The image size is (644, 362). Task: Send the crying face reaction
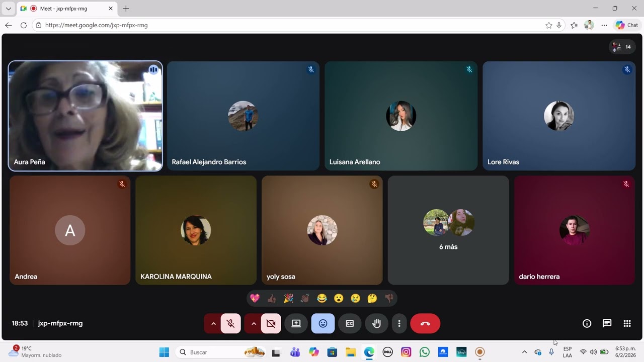[x=355, y=299]
